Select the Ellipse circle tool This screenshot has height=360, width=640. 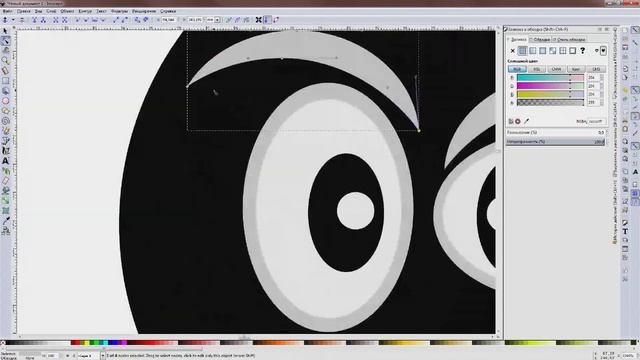coord(5,101)
